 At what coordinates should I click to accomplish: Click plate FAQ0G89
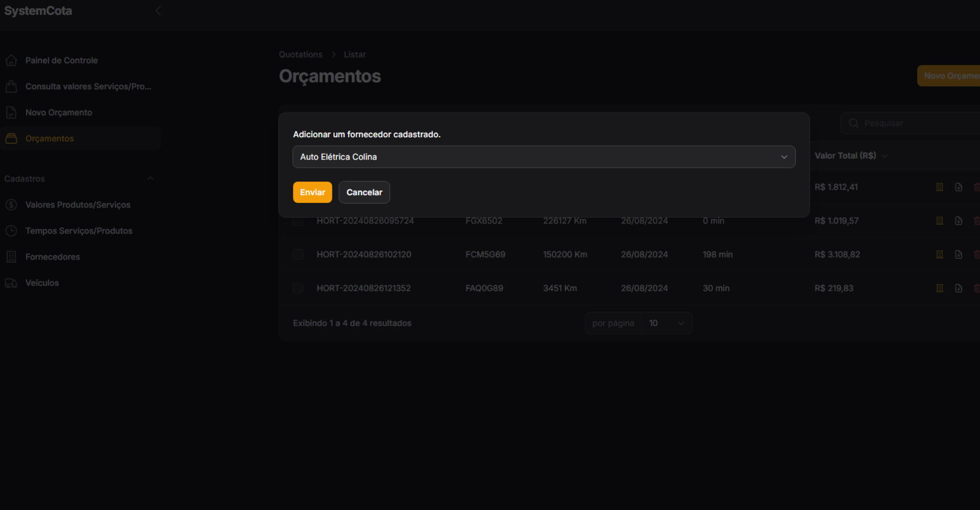click(x=484, y=288)
